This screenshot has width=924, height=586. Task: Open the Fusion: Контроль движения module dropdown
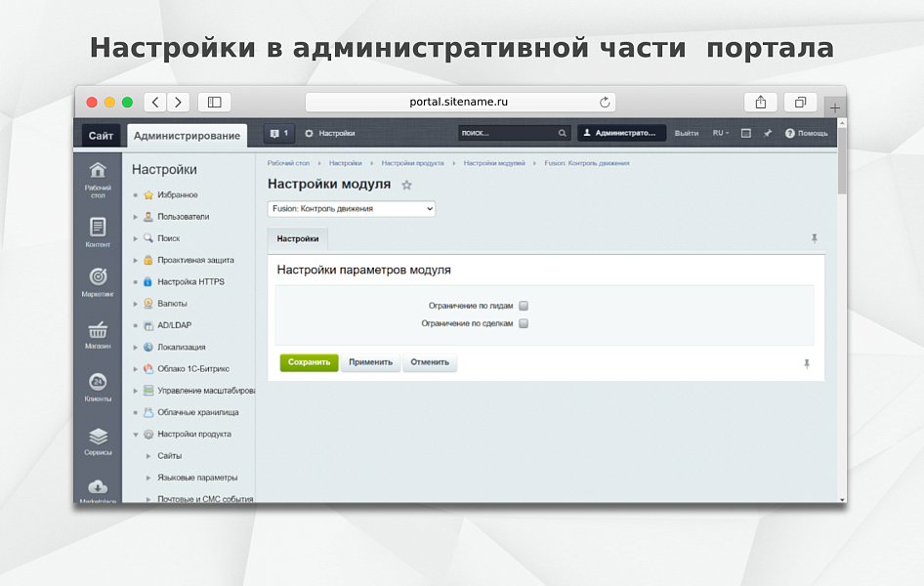coord(352,208)
